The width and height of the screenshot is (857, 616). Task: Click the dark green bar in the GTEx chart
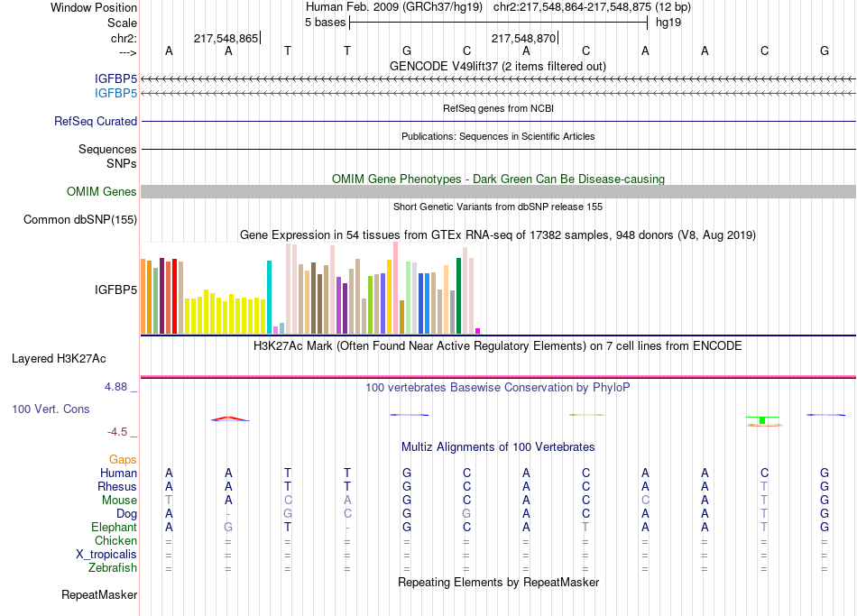click(x=458, y=296)
